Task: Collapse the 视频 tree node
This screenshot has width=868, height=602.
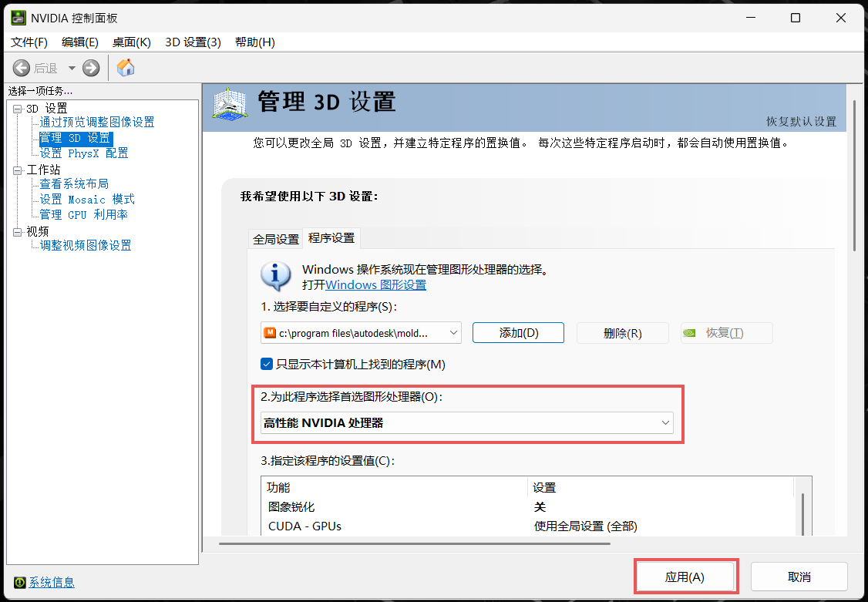Action: point(18,231)
